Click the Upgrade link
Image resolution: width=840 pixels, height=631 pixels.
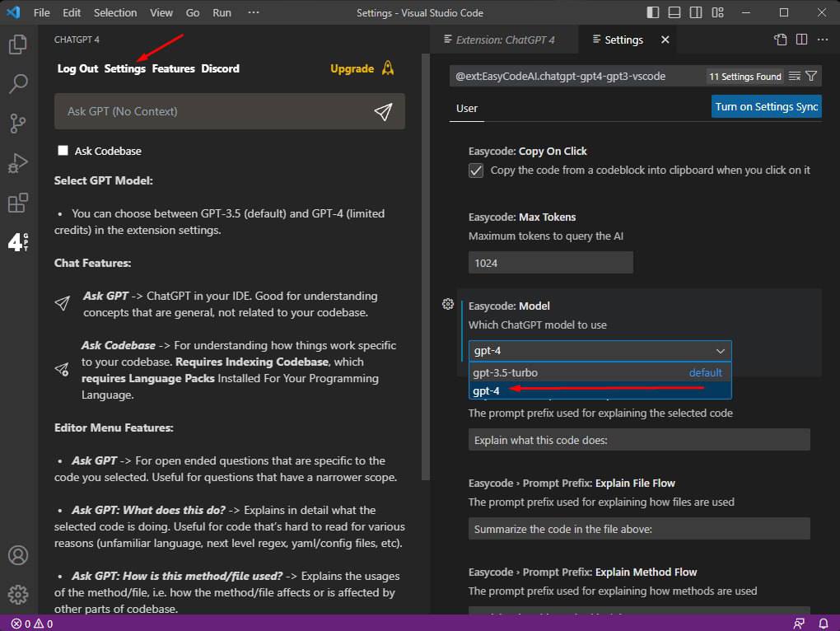click(352, 68)
